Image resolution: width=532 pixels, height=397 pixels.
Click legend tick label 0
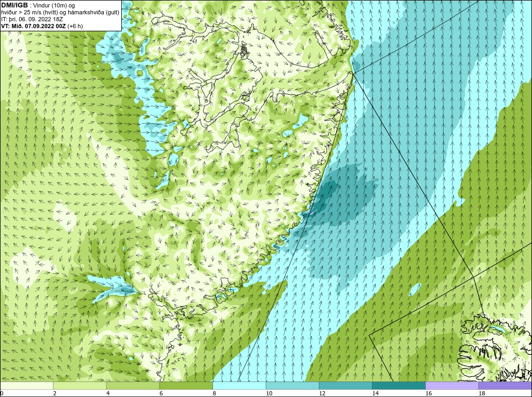point(2,393)
